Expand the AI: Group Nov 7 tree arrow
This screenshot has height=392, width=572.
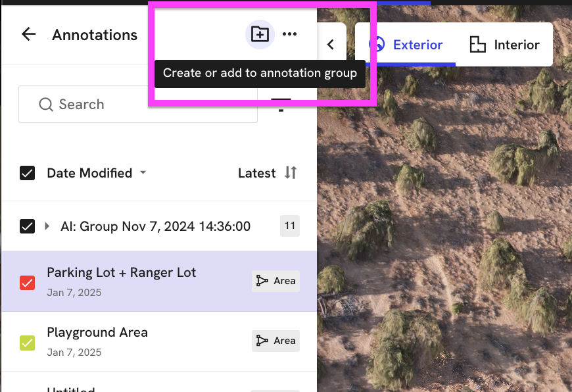click(47, 226)
